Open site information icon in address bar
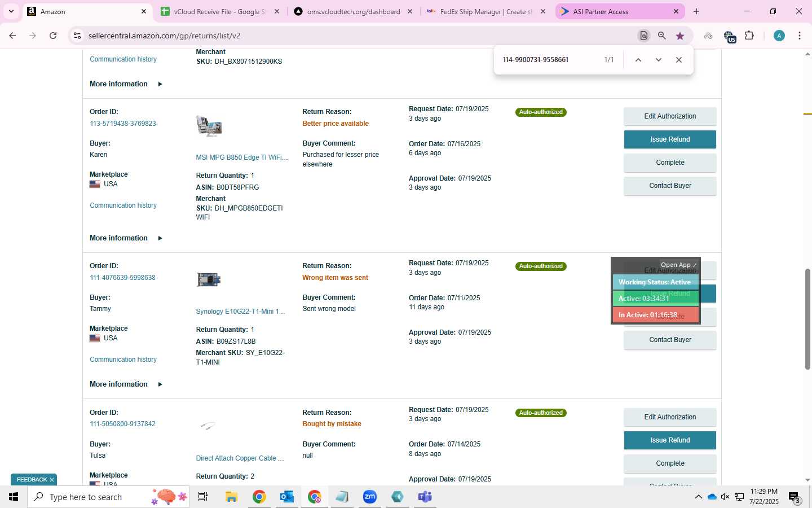The image size is (812, 508). tap(77, 36)
